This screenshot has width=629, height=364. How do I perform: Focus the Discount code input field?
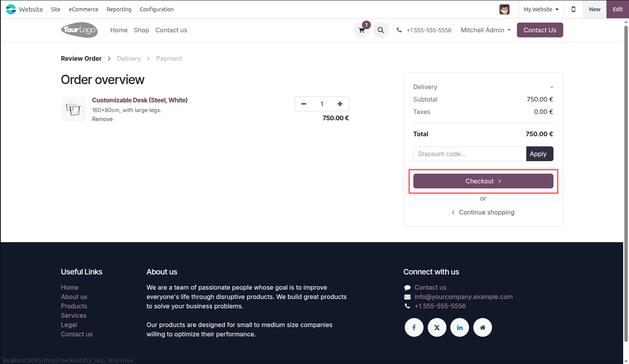click(470, 154)
